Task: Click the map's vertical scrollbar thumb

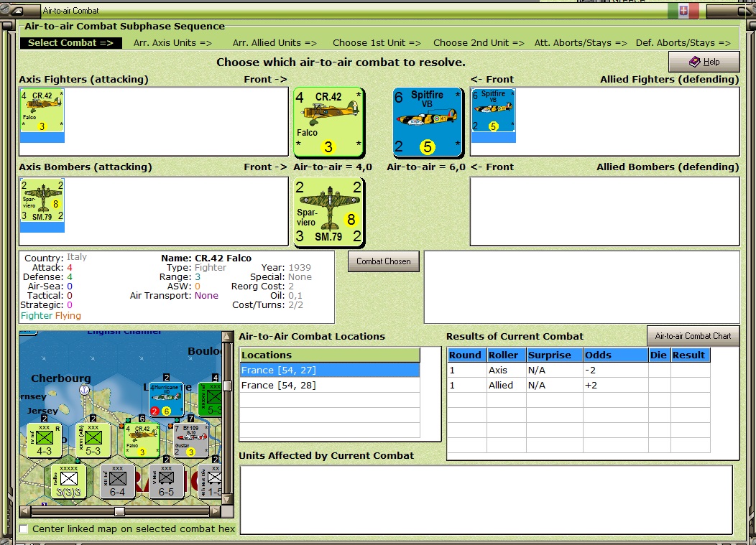Action: pos(228,386)
